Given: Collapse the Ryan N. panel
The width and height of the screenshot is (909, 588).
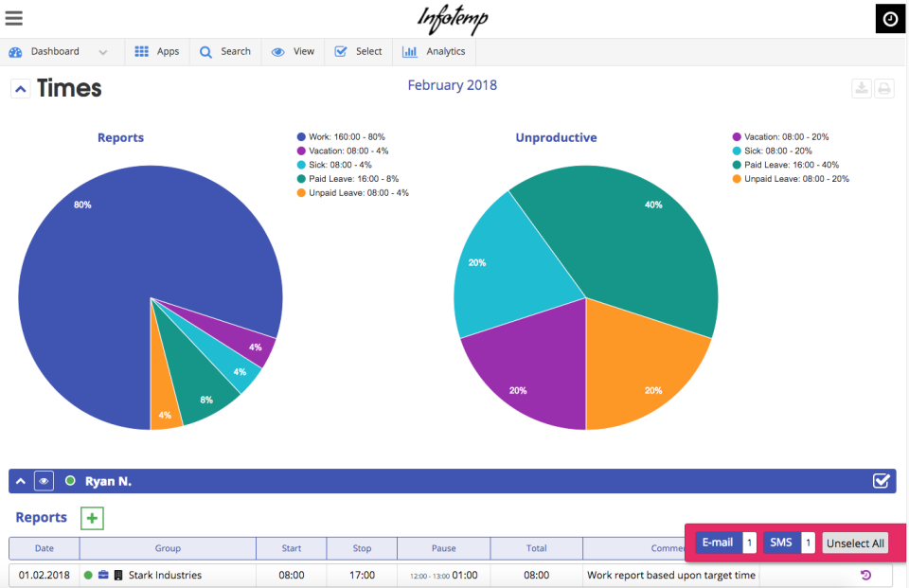Looking at the screenshot, I should tap(20, 480).
